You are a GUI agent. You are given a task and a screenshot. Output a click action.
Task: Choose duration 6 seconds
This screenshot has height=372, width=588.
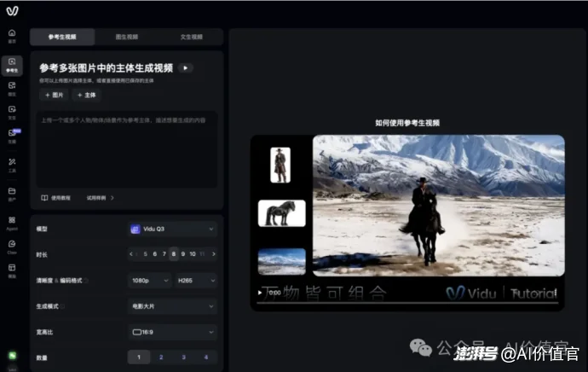pos(154,253)
